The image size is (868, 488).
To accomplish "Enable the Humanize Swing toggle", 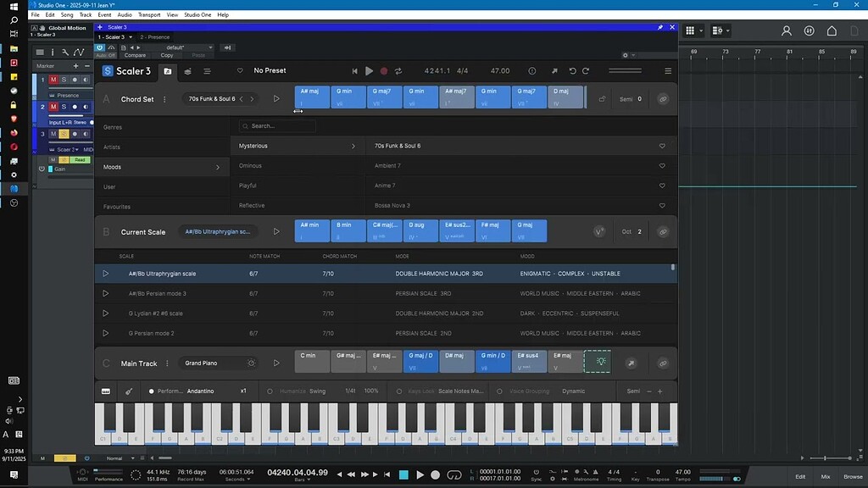I will pyautogui.click(x=270, y=391).
